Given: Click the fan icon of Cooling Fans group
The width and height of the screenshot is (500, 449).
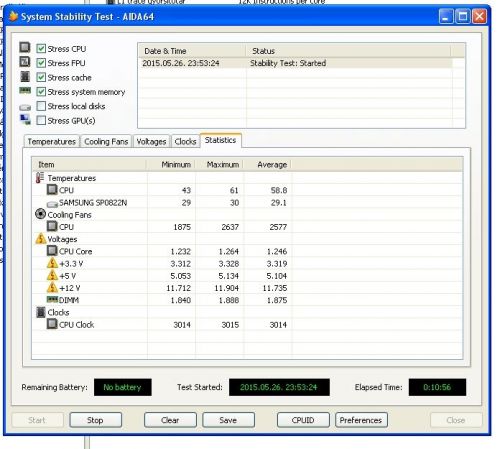Looking at the screenshot, I should [x=40, y=214].
